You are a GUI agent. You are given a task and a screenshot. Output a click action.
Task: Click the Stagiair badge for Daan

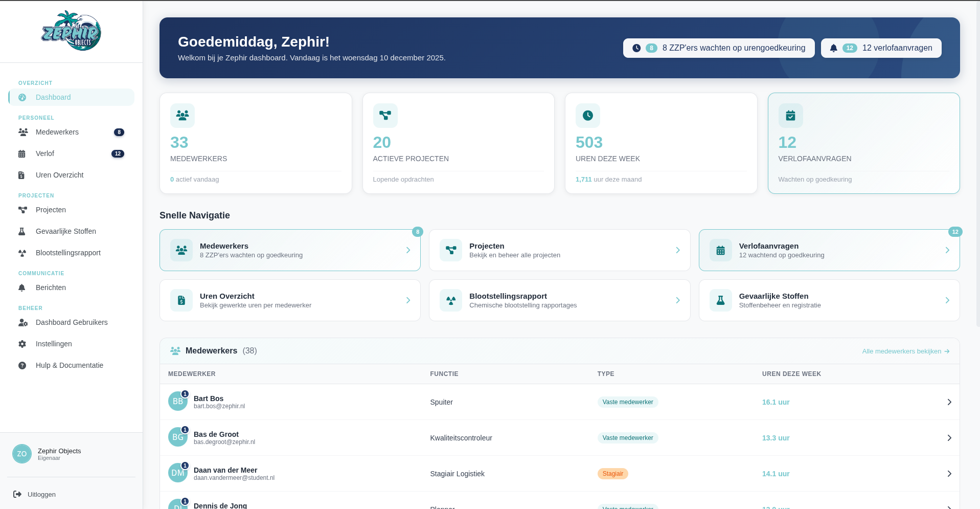pos(612,474)
